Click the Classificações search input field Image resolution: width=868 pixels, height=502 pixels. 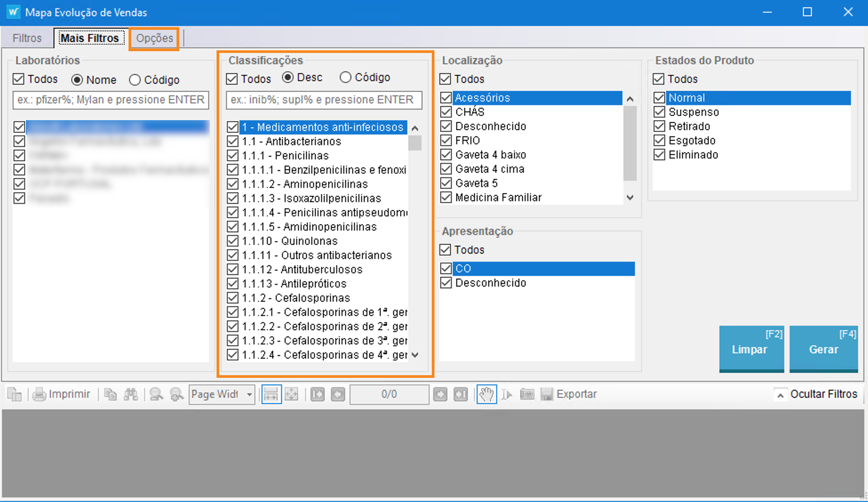324,100
